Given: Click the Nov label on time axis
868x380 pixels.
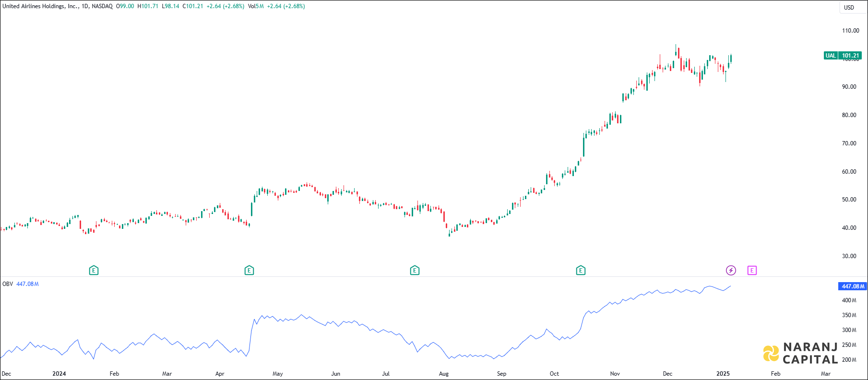Looking at the screenshot, I should tap(615, 374).
